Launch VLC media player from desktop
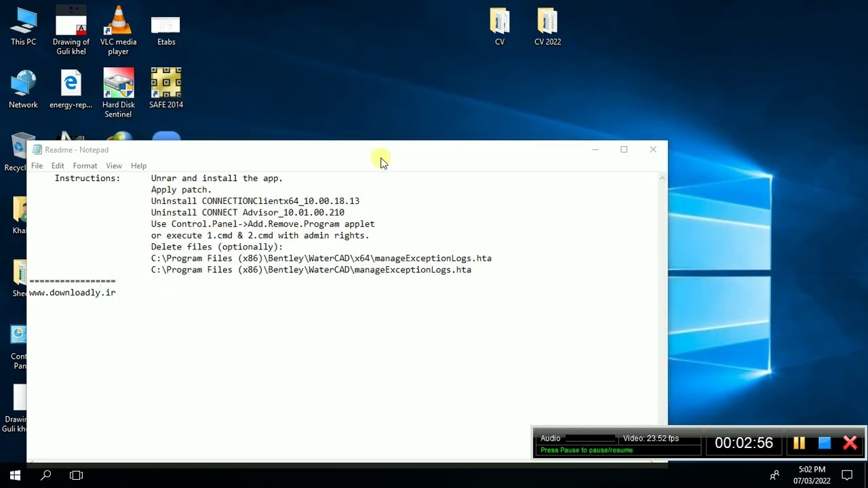Viewport: 868px width, 488px height. coord(118,30)
